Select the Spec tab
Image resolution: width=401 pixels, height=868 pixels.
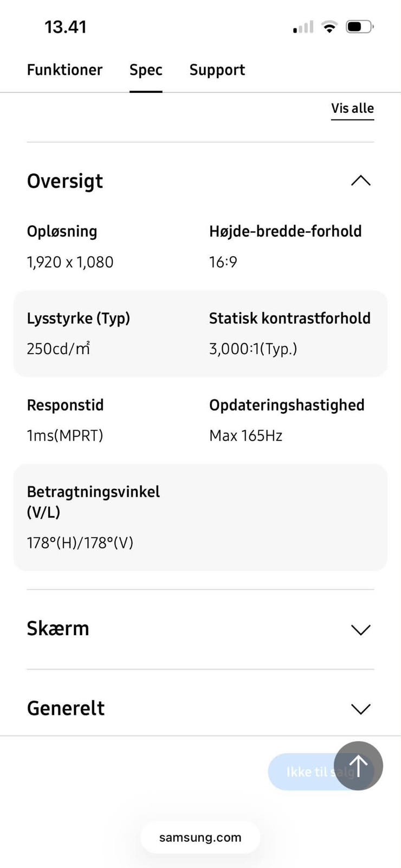[146, 70]
